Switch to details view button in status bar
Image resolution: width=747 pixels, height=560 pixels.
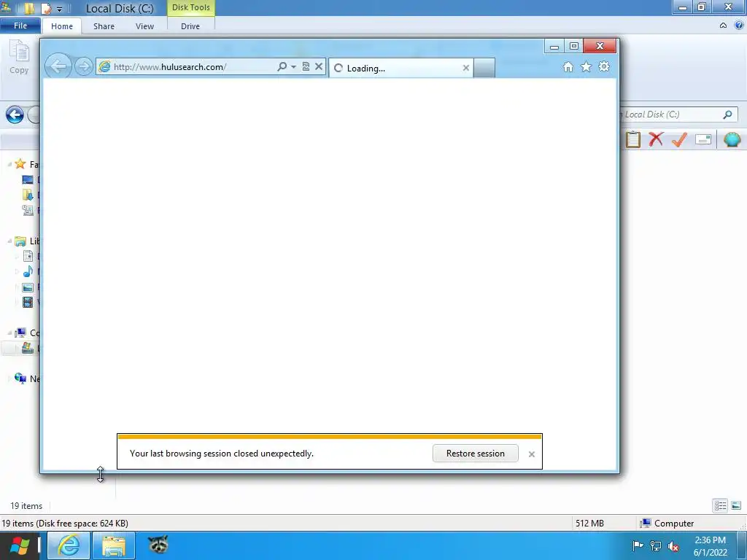click(x=720, y=506)
